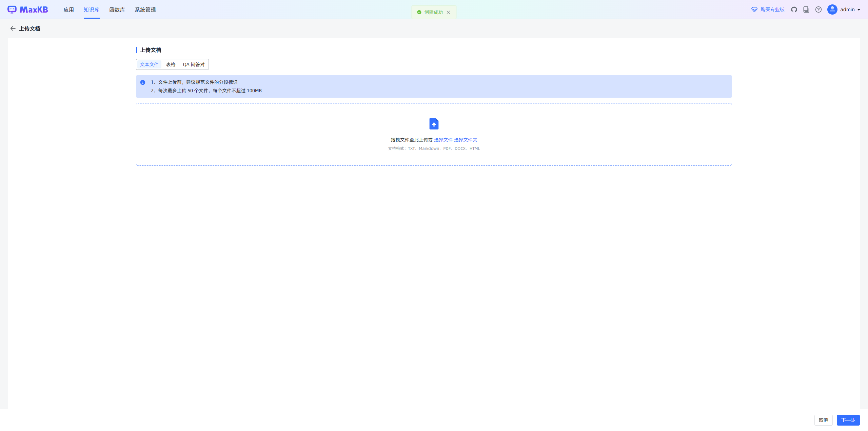Go back with the left arrow icon
868x431 pixels.
(x=13, y=28)
